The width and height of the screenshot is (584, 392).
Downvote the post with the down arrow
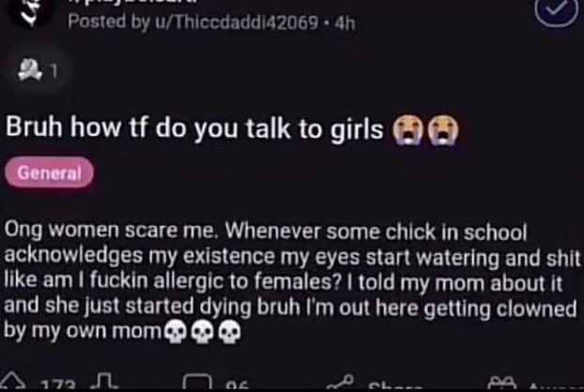coord(104,381)
